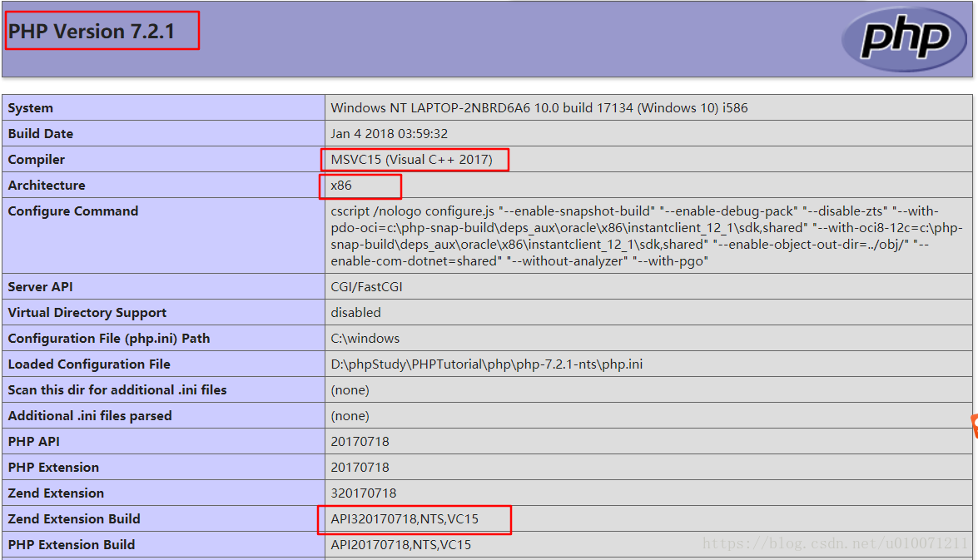Click the D:\phpStudy php.ini path value
This screenshot has width=978, height=560.
487,364
